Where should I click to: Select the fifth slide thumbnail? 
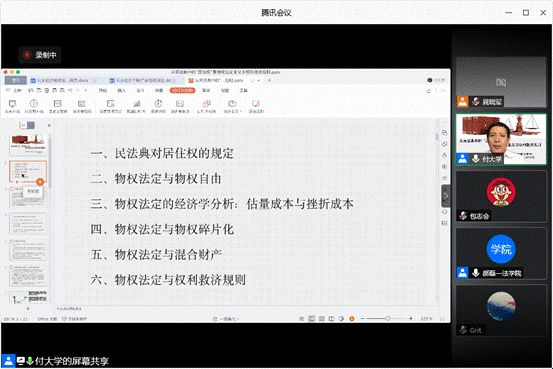28,250
